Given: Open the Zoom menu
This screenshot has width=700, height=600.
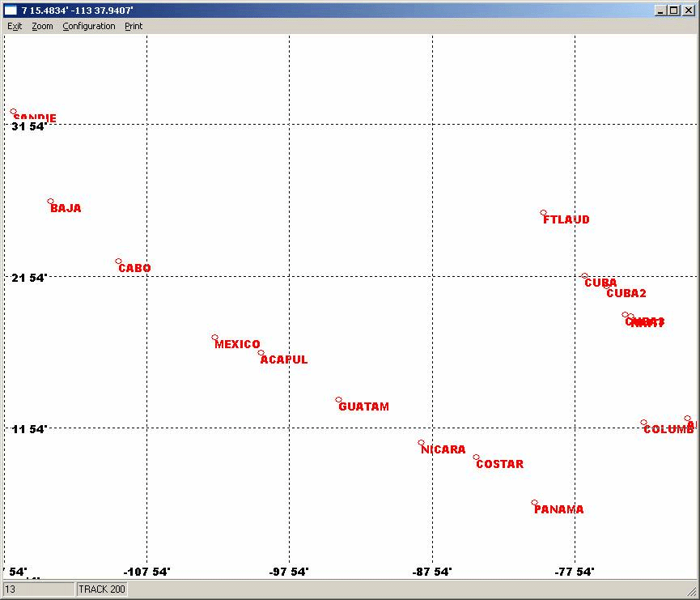Looking at the screenshot, I should (42, 26).
